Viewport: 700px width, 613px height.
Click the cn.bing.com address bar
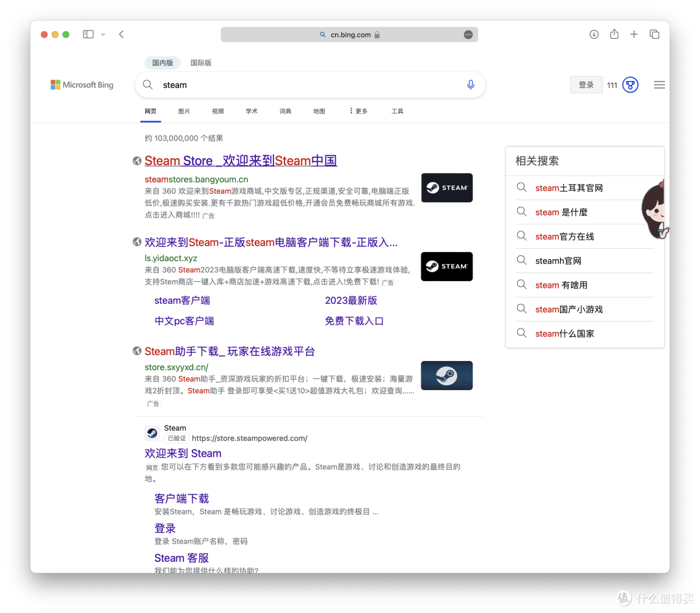click(x=349, y=34)
